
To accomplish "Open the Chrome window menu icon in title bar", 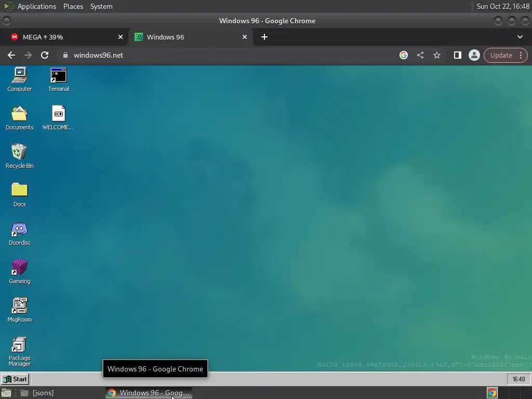I will click(x=6, y=21).
